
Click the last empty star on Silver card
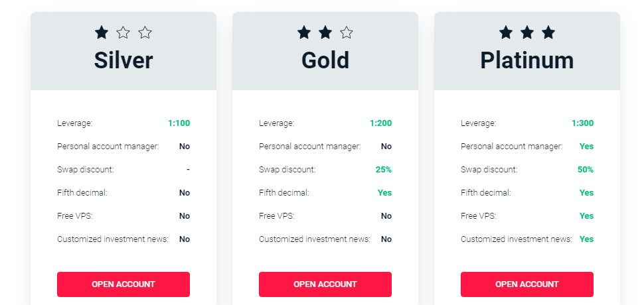pos(145,32)
